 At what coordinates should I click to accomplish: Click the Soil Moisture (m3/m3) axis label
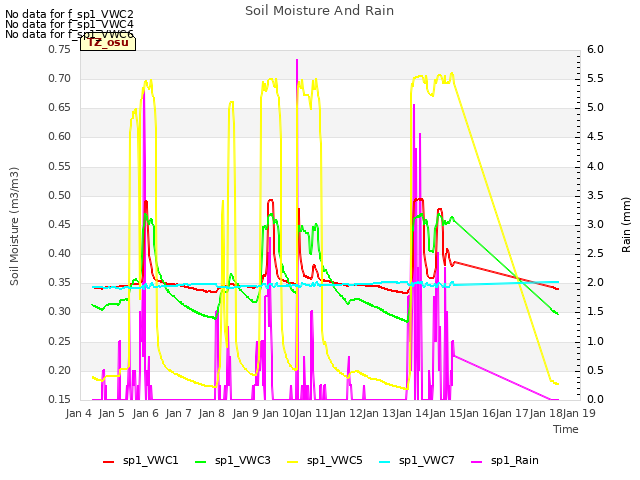tap(14, 226)
